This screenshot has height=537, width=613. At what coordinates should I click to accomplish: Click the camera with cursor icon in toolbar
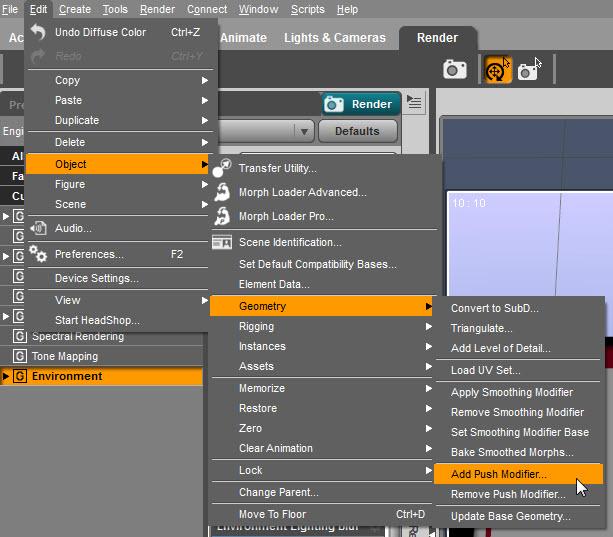530,70
